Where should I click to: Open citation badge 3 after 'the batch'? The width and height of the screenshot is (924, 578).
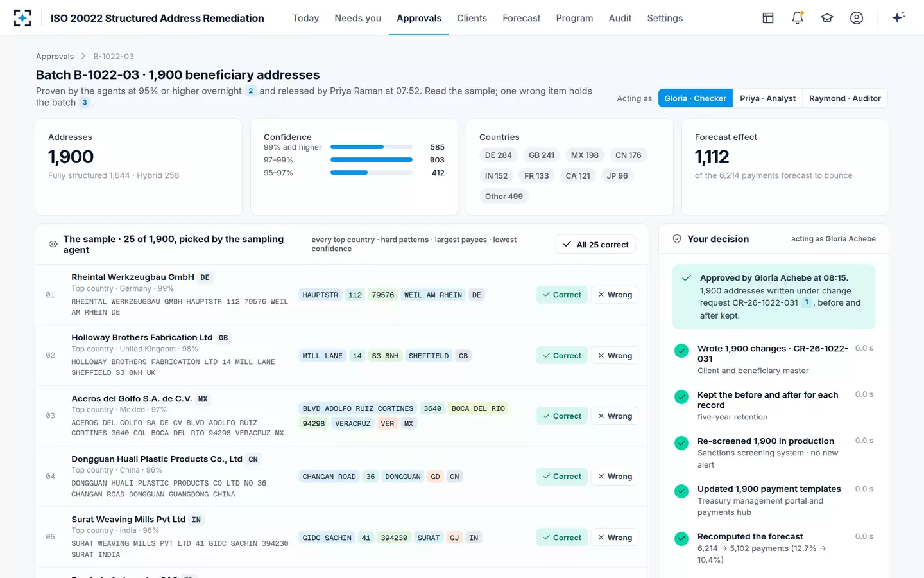coord(85,103)
